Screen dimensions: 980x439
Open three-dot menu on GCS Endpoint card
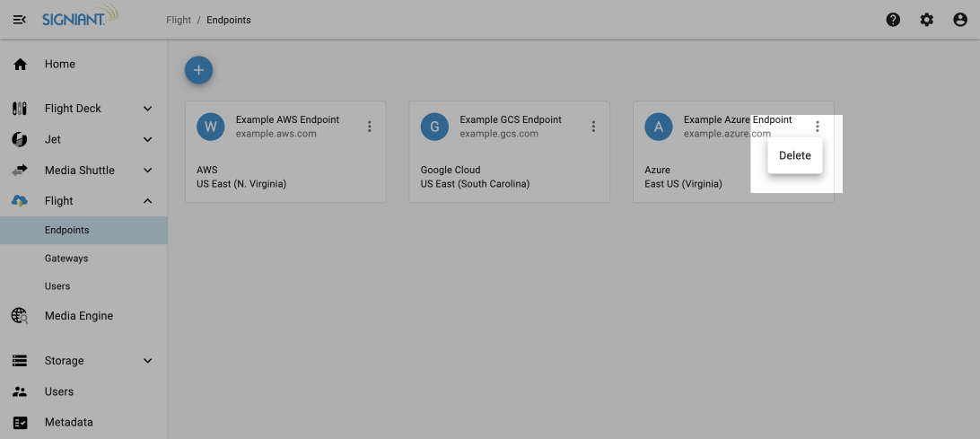[593, 127]
